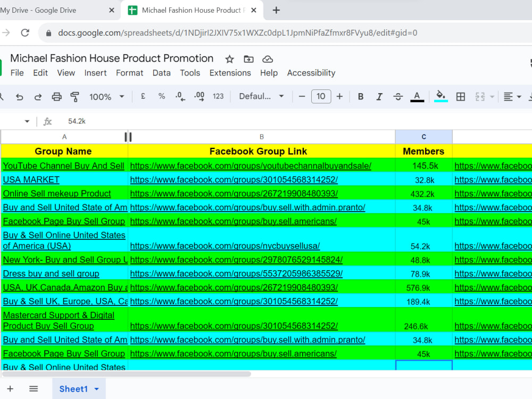
Task: Close the Michael Fashion House tab
Action: (253, 10)
